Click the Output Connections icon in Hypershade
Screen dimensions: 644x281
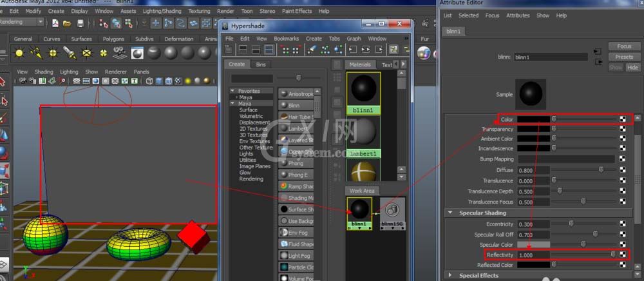(x=379, y=50)
